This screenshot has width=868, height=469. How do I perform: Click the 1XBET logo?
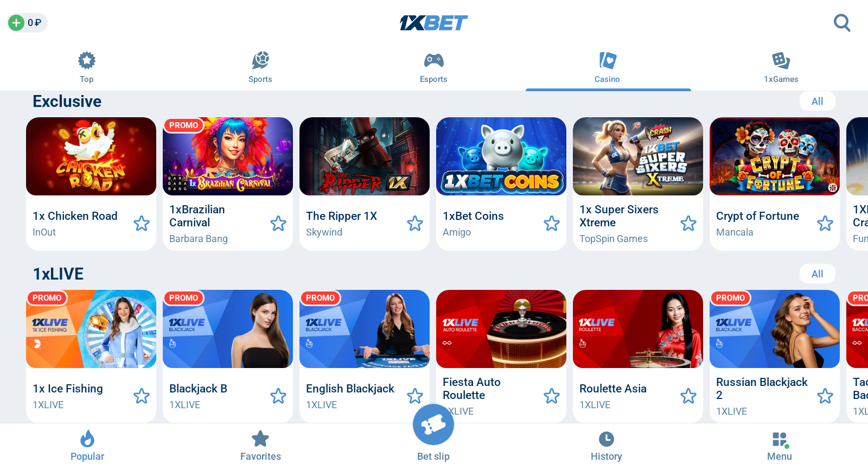click(433, 23)
